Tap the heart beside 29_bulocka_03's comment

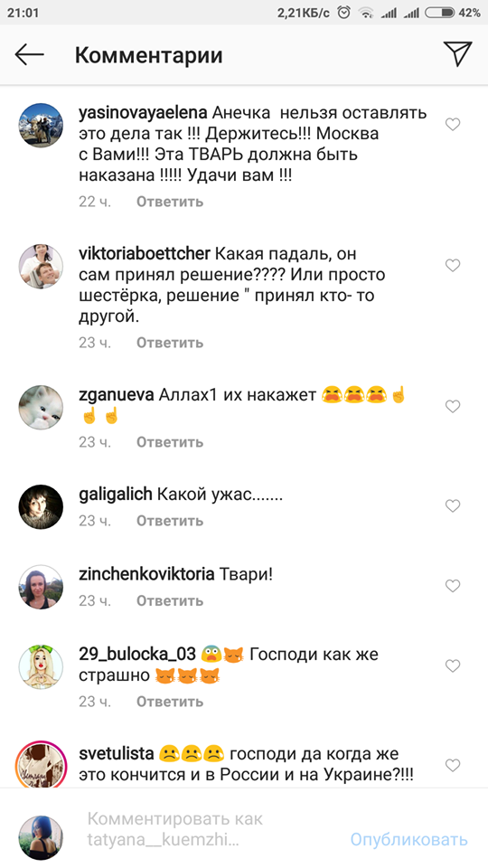pyautogui.click(x=453, y=665)
